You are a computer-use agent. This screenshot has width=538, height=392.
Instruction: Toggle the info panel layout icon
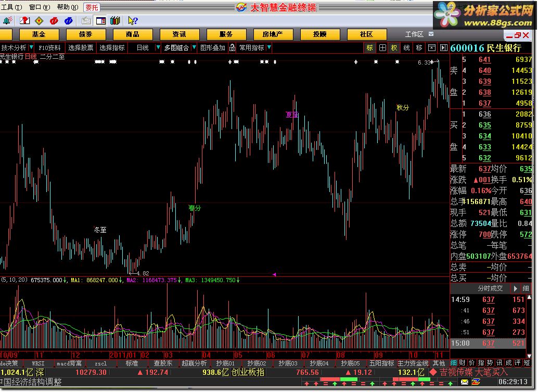pyautogui.click(x=101, y=21)
